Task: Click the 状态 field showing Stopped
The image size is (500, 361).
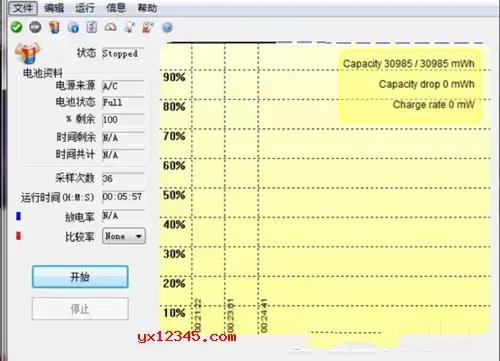Action: click(123, 53)
